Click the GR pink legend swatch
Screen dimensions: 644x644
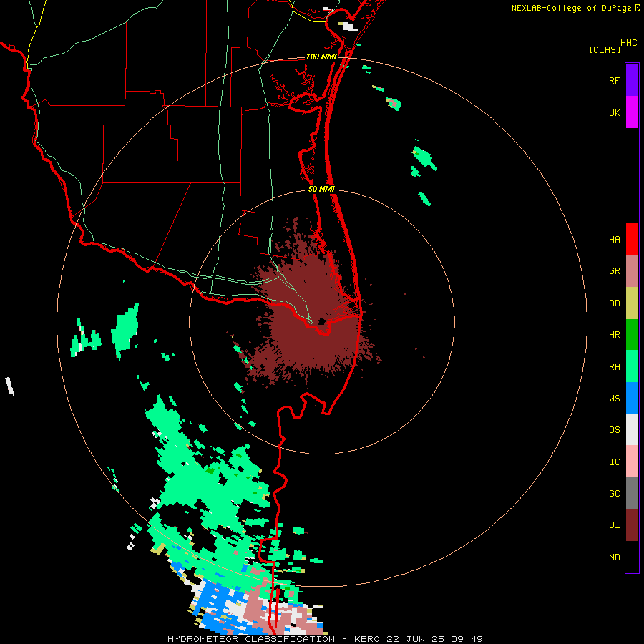pyautogui.click(x=632, y=271)
